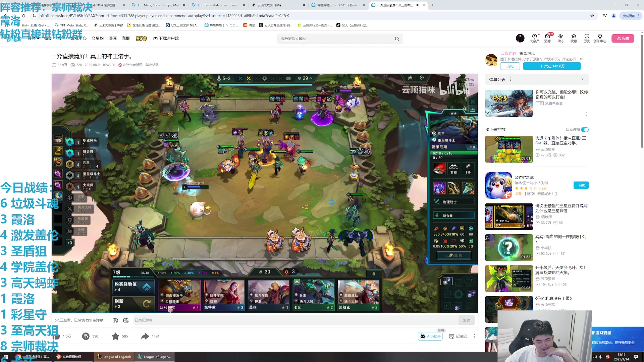Open video 请说出最强的三星五费
This screenshot has width=644, height=362.
pyautogui.click(x=561, y=208)
